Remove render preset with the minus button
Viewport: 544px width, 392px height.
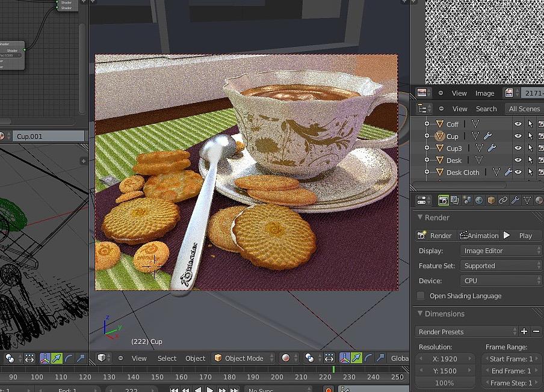coord(536,332)
